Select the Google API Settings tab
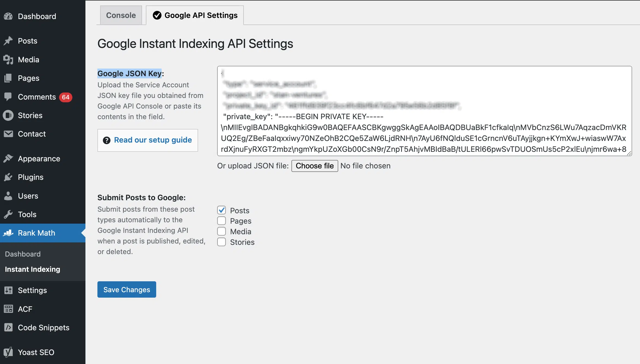The height and width of the screenshot is (364, 640). (195, 15)
